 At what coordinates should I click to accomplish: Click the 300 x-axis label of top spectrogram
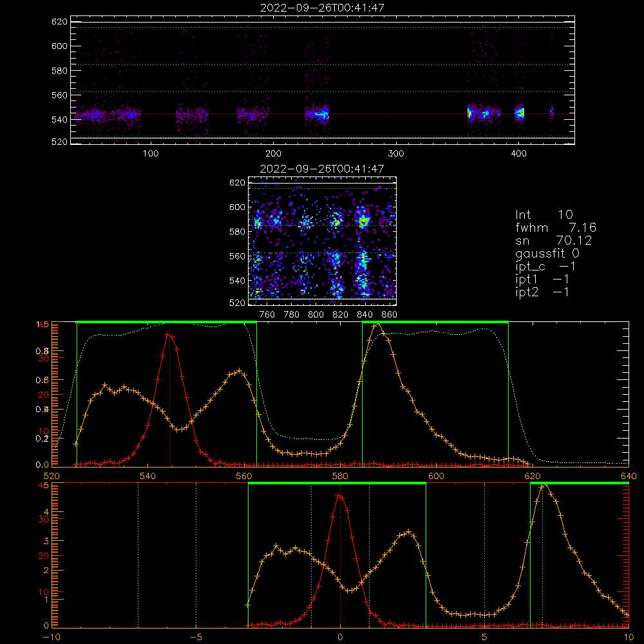(396, 154)
